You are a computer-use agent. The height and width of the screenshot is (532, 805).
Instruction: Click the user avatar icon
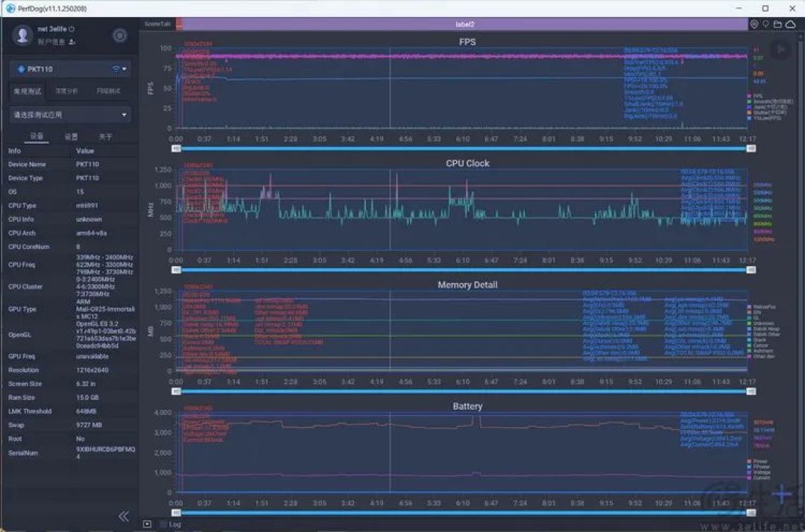(x=22, y=36)
